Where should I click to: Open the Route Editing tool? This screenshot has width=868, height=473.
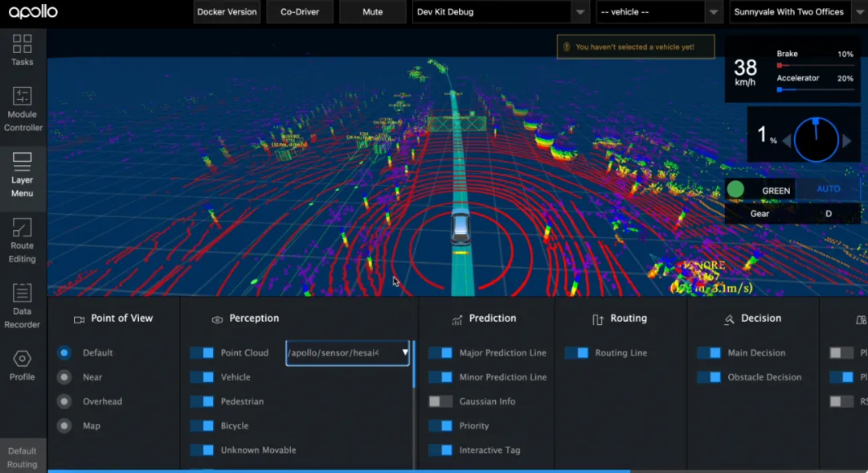click(x=23, y=241)
